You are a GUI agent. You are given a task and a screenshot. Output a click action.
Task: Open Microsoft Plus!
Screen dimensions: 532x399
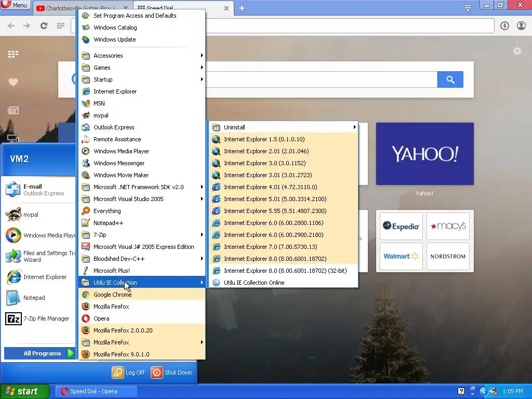[142, 270]
